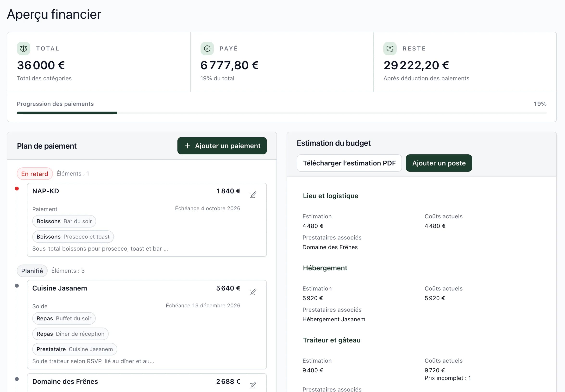Click Échéance 19 décembre 2026 due date

[x=203, y=306]
